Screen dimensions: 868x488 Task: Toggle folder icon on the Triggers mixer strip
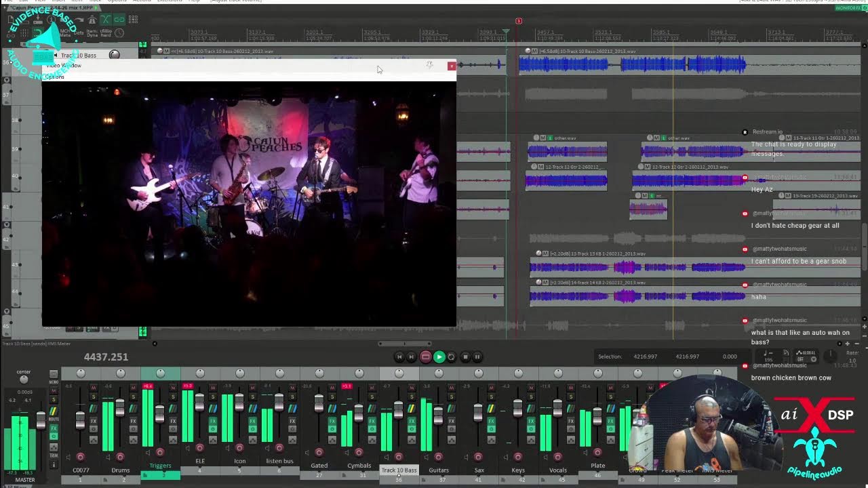pyautogui.click(x=145, y=475)
